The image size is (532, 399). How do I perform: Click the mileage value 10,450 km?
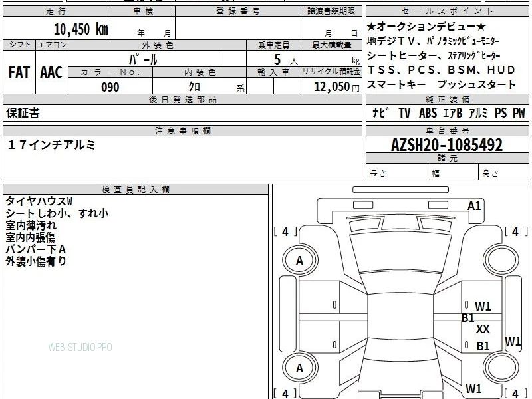[80, 29]
